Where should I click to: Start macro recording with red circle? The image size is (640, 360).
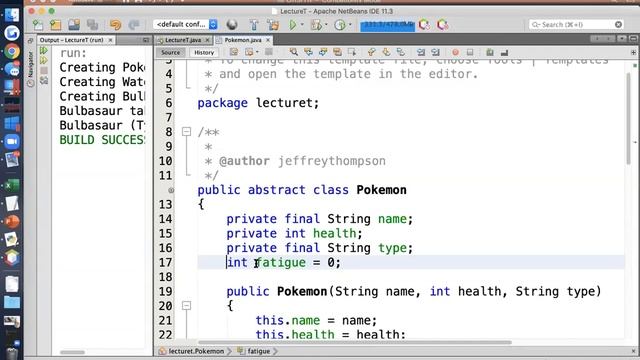point(456,52)
